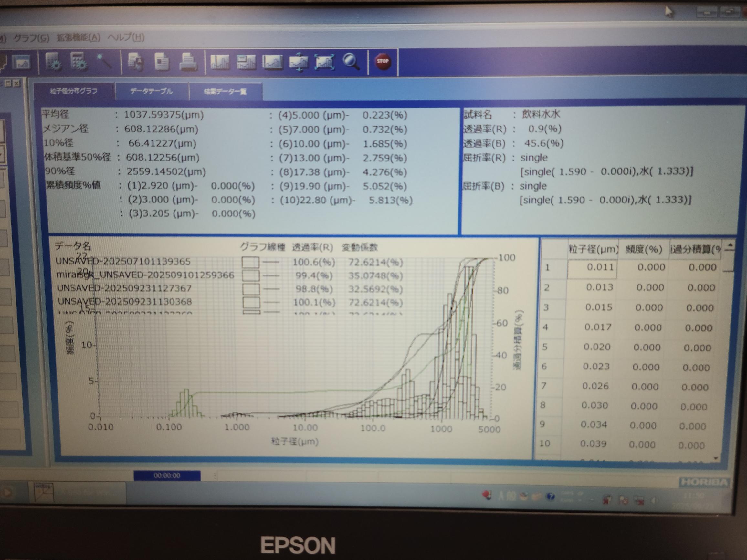Switch to the 結果データ一覧 tab
747x560 pixels.
[x=225, y=91]
